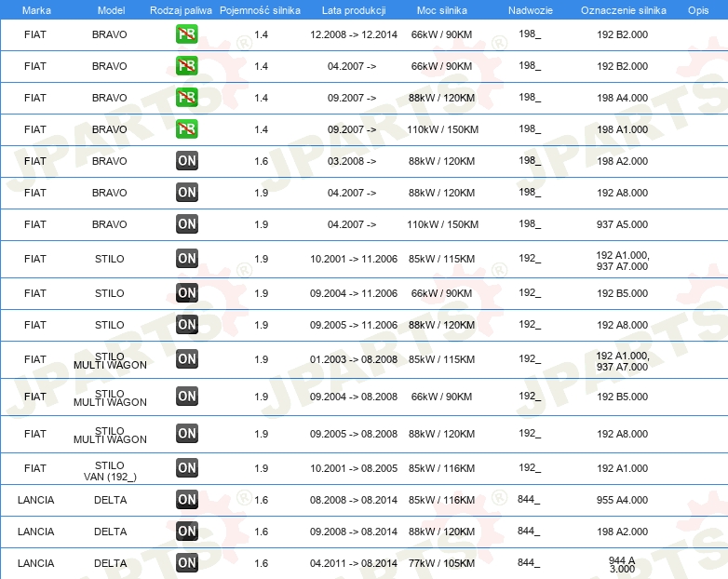The width and height of the screenshot is (728, 579).
Task: Click the Lata produkcji column header
Action: coord(354,10)
